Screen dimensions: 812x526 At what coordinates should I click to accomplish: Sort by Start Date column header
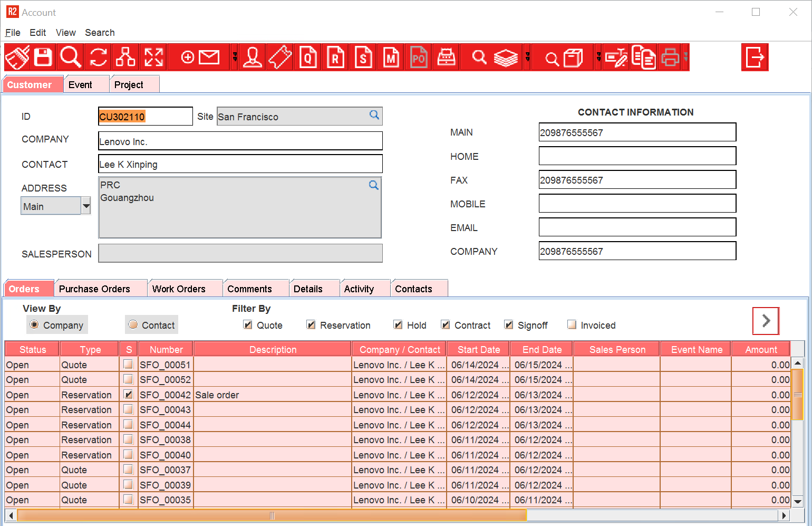(x=478, y=349)
